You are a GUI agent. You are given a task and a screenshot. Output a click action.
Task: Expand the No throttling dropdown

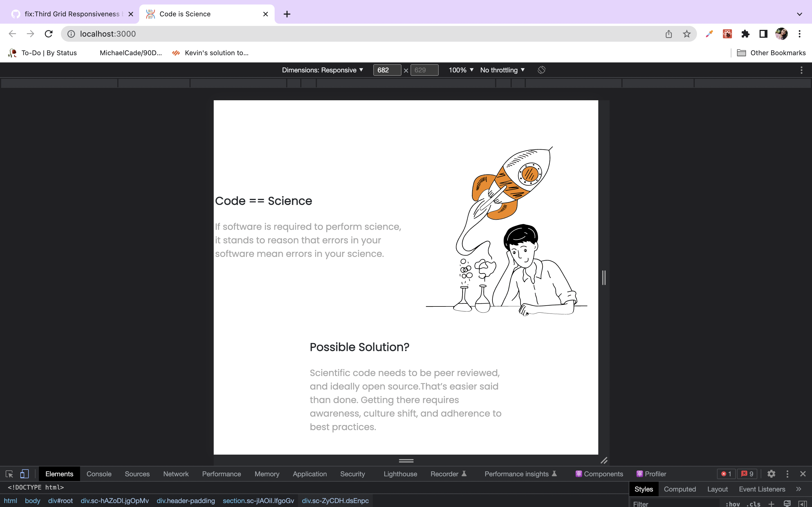click(502, 70)
